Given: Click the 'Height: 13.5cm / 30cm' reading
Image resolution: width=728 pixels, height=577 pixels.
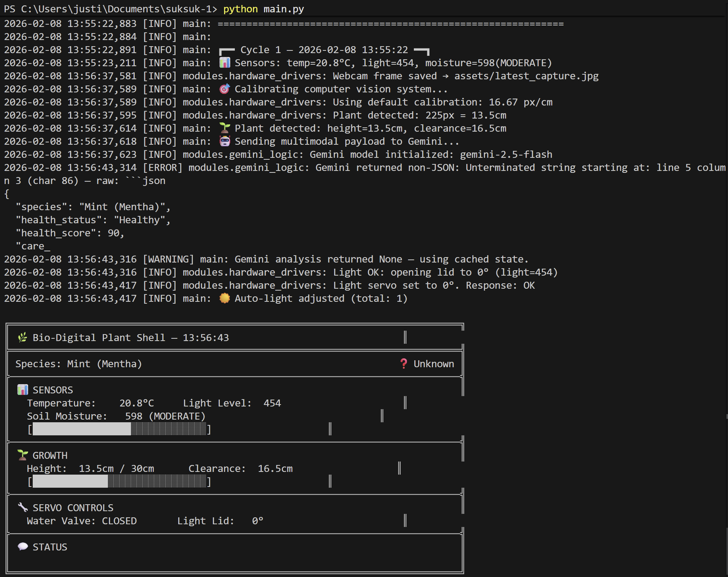Looking at the screenshot, I should (90, 468).
